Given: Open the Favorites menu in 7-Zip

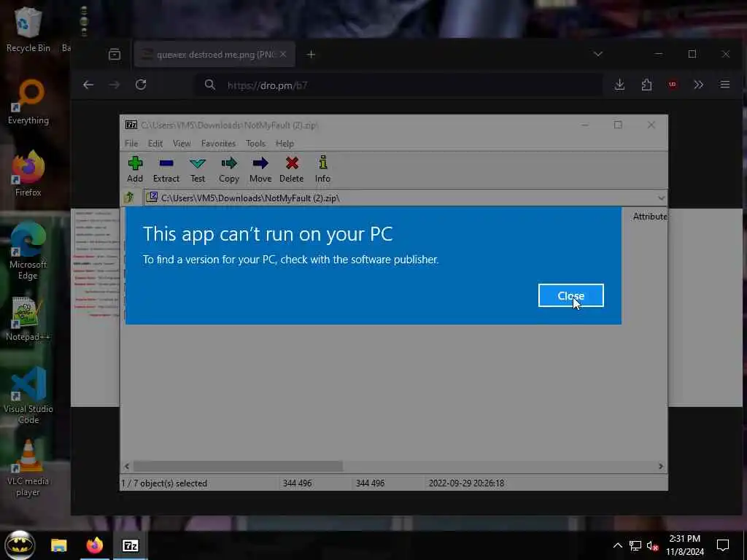Looking at the screenshot, I should [218, 144].
